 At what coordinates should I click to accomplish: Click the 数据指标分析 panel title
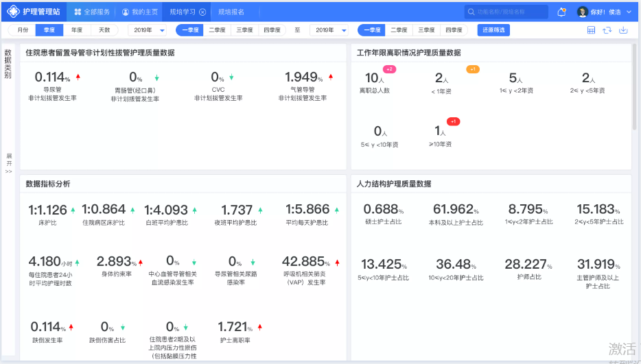pyautogui.click(x=48, y=184)
